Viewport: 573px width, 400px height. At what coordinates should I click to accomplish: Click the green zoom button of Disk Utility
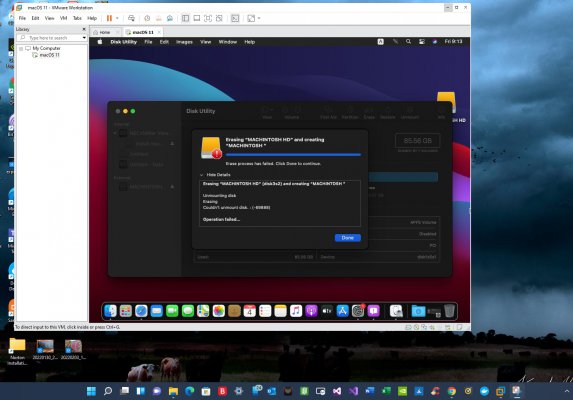click(133, 111)
